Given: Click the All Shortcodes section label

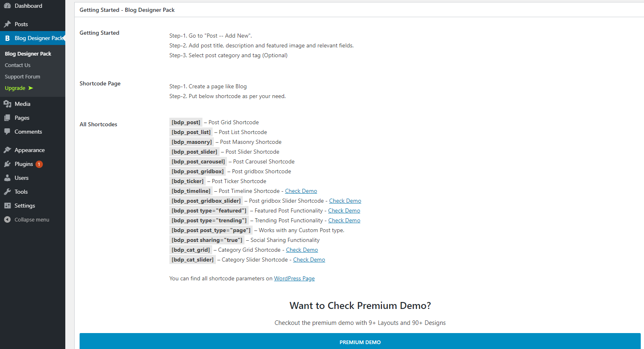Looking at the screenshot, I should [98, 124].
